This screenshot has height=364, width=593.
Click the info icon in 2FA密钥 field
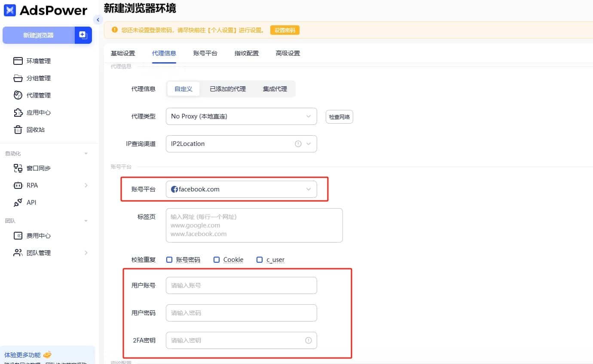(309, 340)
